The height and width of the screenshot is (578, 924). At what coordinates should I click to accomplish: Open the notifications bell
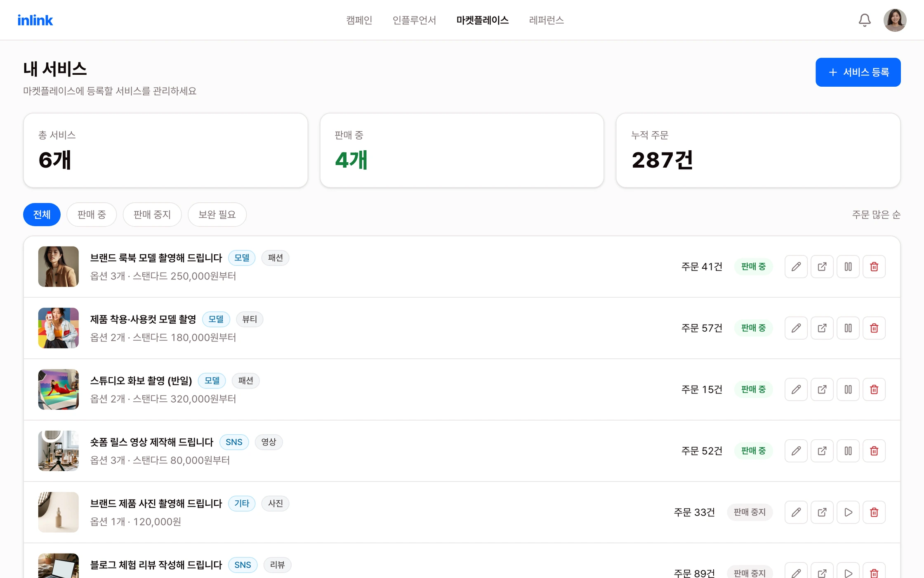pyautogui.click(x=865, y=20)
